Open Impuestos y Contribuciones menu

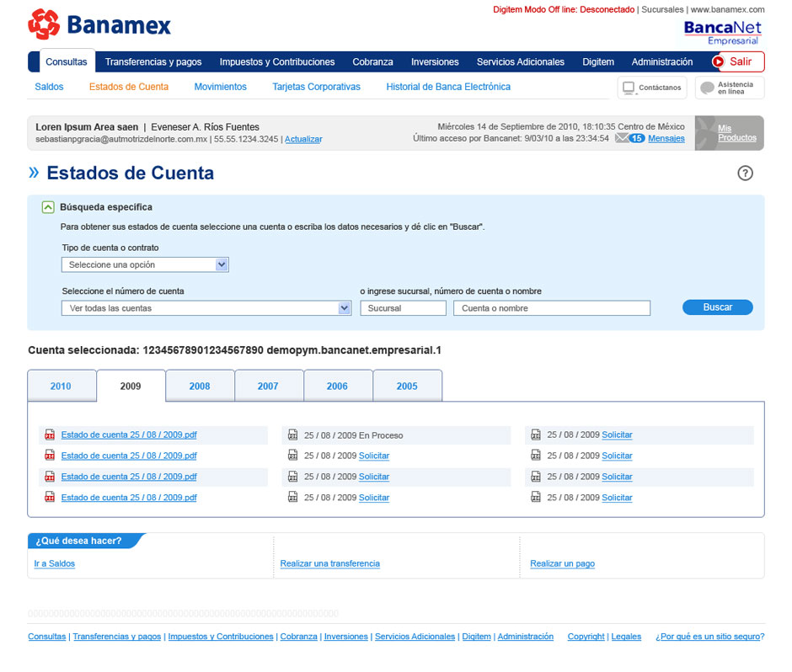coord(277,61)
